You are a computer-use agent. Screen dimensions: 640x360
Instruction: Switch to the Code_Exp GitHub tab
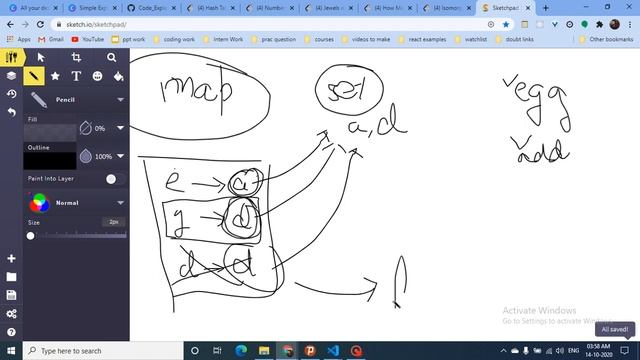click(152, 8)
